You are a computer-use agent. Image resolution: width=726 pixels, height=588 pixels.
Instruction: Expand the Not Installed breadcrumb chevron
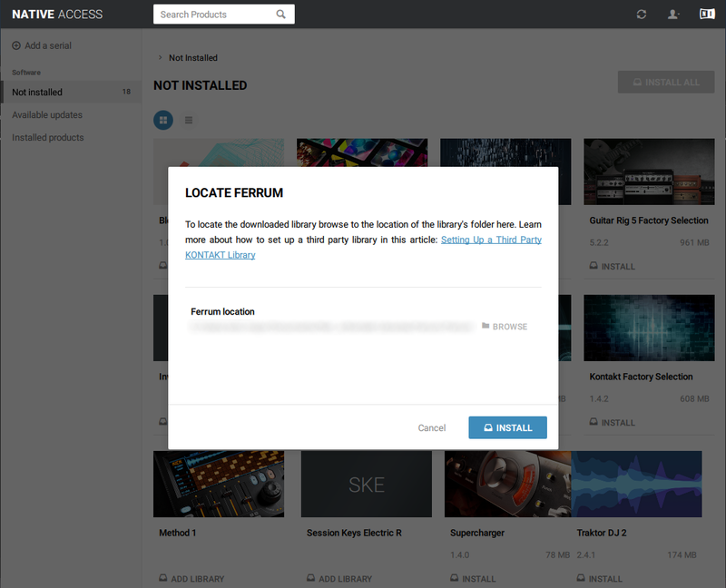(x=161, y=57)
